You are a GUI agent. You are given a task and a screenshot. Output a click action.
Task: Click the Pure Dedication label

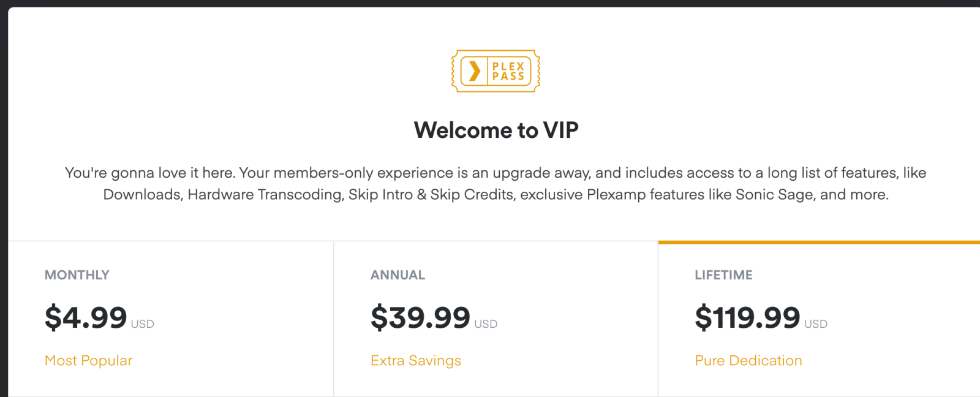(x=748, y=360)
